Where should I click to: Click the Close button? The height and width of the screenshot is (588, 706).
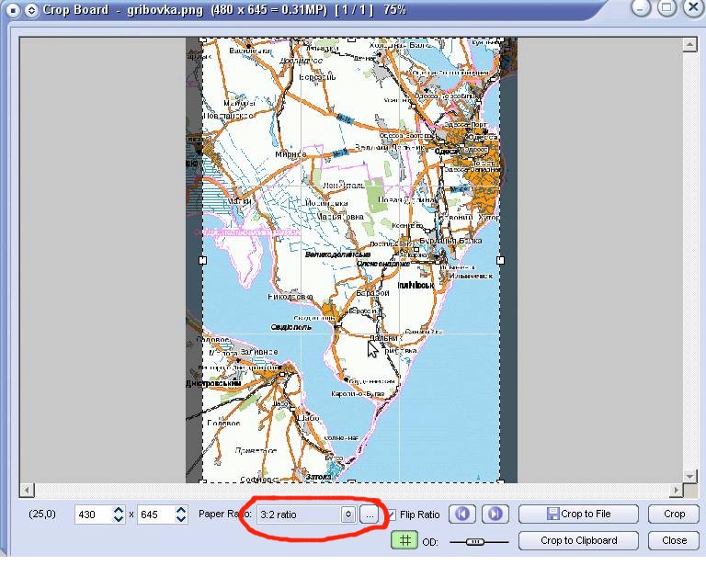(674, 540)
